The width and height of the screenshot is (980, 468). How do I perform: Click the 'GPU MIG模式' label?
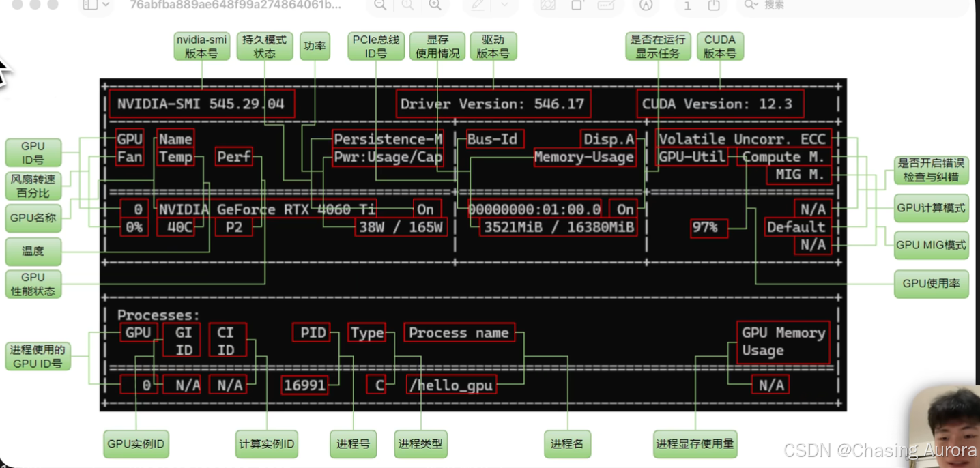[x=931, y=245]
